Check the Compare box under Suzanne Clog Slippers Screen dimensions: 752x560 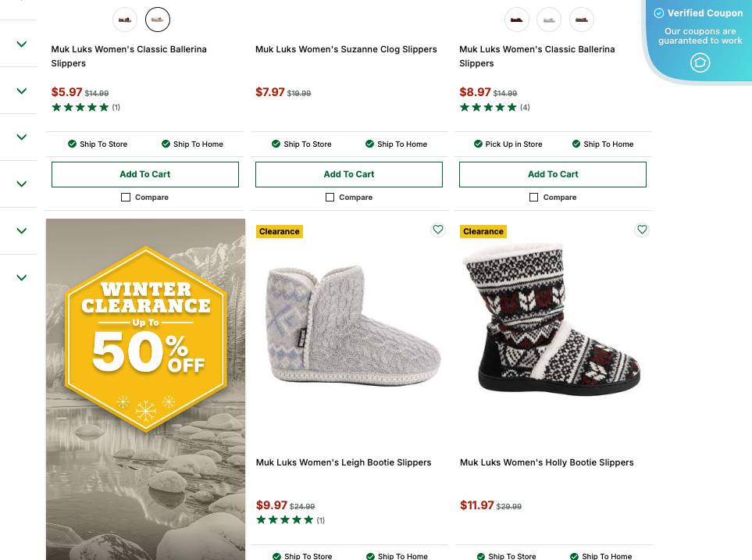click(x=330, y=197)
